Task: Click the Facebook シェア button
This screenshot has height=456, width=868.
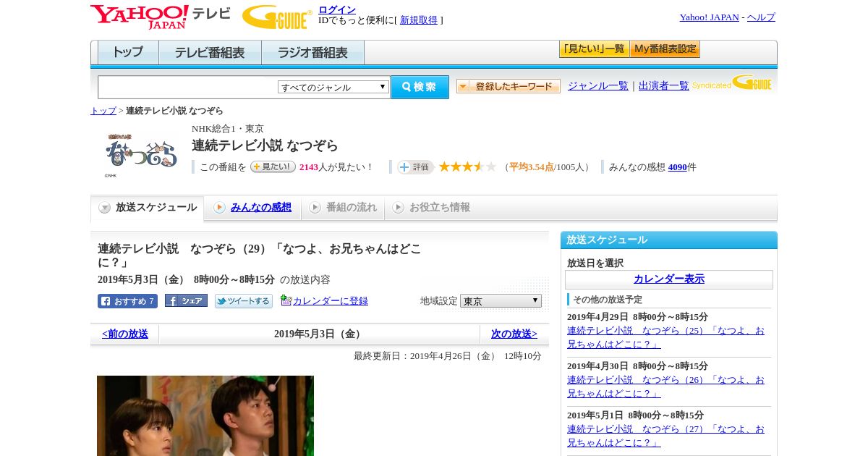Action: tap(186, 300)
